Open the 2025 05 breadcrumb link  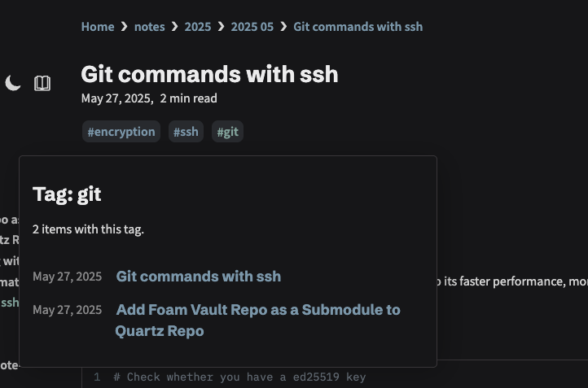point(252,27)
